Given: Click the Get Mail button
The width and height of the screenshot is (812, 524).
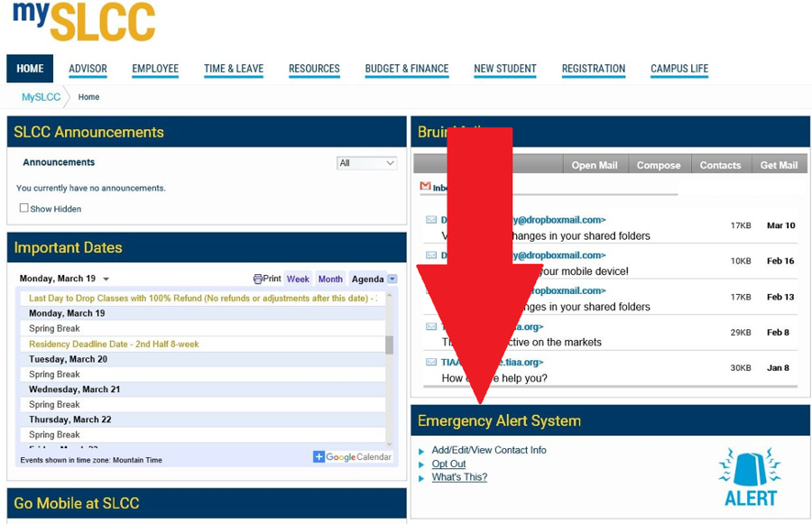Looking at the screenshot, I should [779, 165].
